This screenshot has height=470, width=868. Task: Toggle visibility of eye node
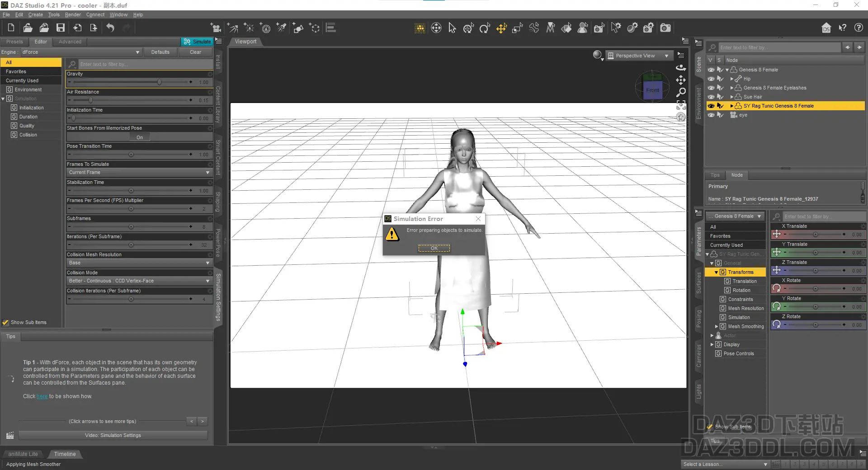(711, 115)
